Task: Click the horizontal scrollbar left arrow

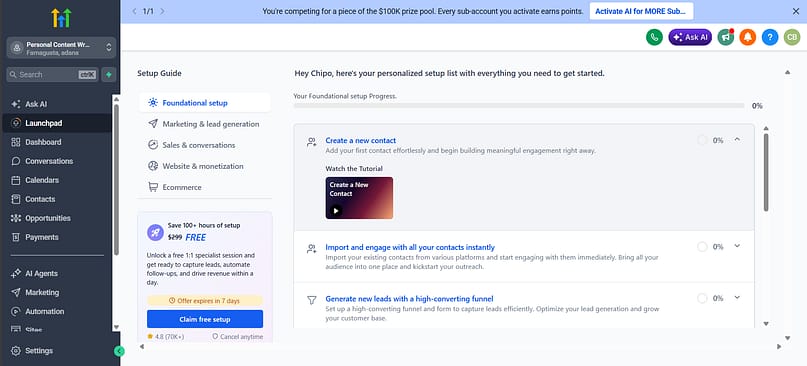Action: (142, 347)
